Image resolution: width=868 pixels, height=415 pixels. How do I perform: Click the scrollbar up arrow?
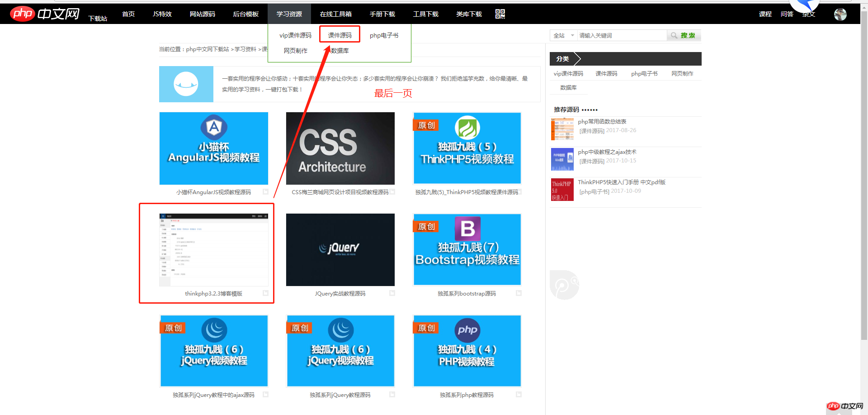(x=864, y=6)
